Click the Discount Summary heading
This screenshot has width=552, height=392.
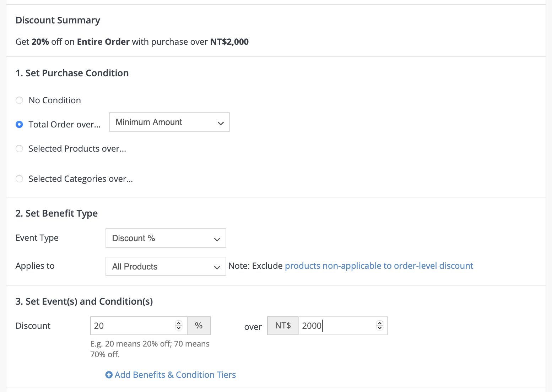pos(58,20)
